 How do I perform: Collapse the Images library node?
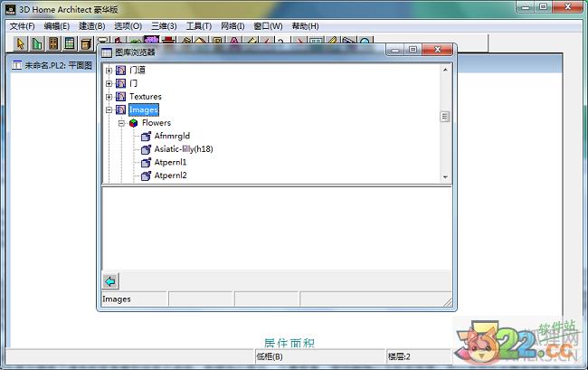coord(109,109)
